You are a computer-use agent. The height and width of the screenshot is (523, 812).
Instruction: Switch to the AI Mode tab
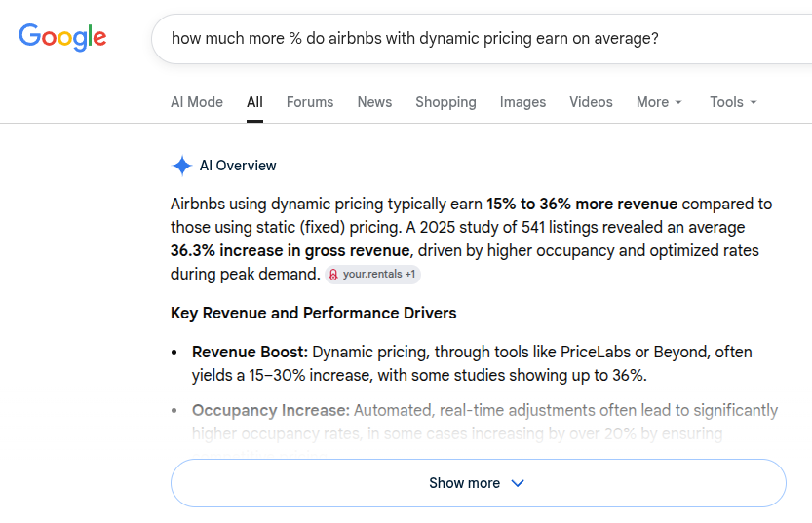click(x=197, y=102)
